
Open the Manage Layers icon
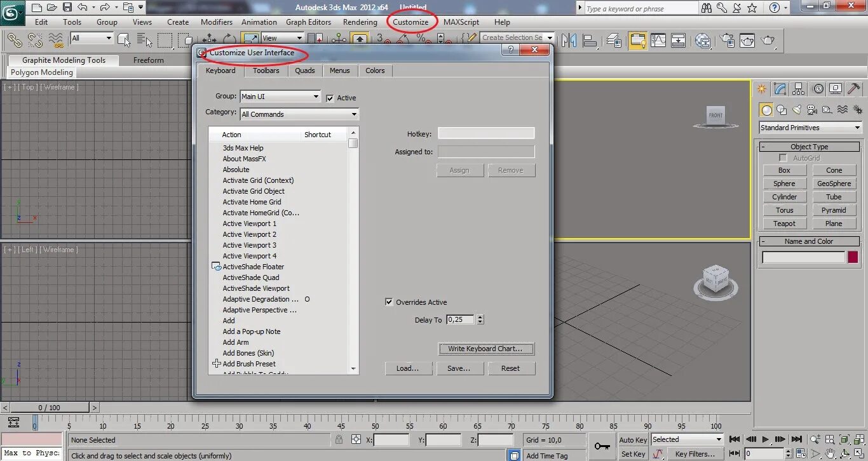(x=614, y=40)
